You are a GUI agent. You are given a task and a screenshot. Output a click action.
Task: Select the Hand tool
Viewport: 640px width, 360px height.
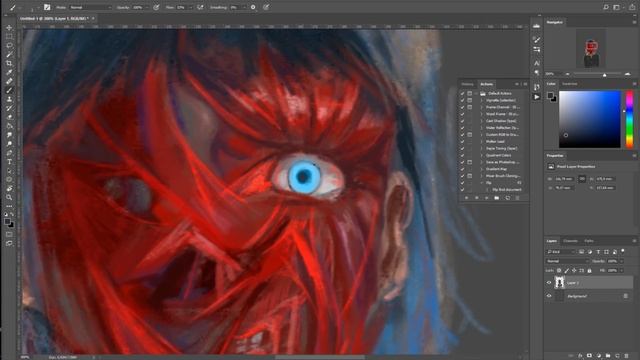pyautogui.click(x=9, y=188)
